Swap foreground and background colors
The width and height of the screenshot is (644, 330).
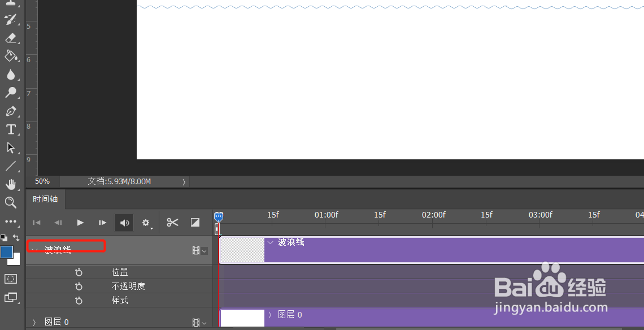[x=16, y=237]
